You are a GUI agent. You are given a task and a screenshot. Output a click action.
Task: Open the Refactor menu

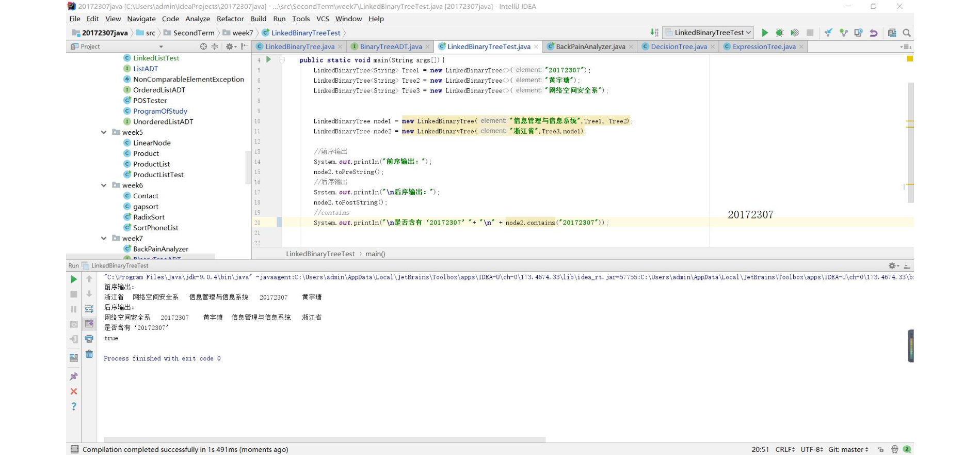[230, 19]
